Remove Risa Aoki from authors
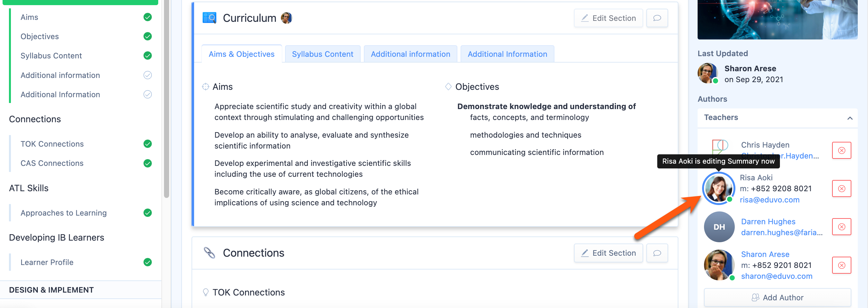 pos(841,189)
